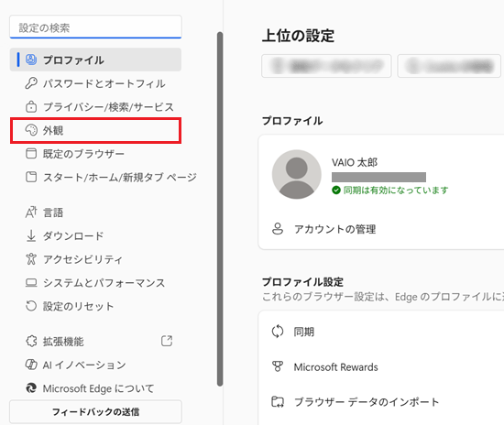The height and width of the screenshot is (425, 504).
Task: Click the プロファイル設定 heading
Action: [302, 282]
